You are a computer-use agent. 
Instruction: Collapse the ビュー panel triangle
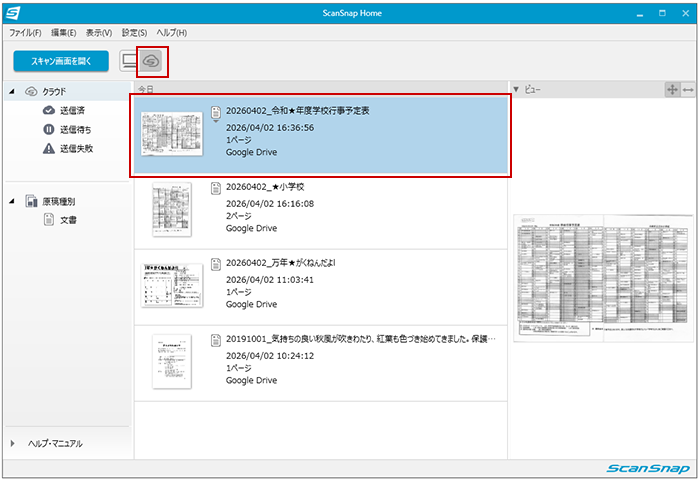click(x=516, y=89)
